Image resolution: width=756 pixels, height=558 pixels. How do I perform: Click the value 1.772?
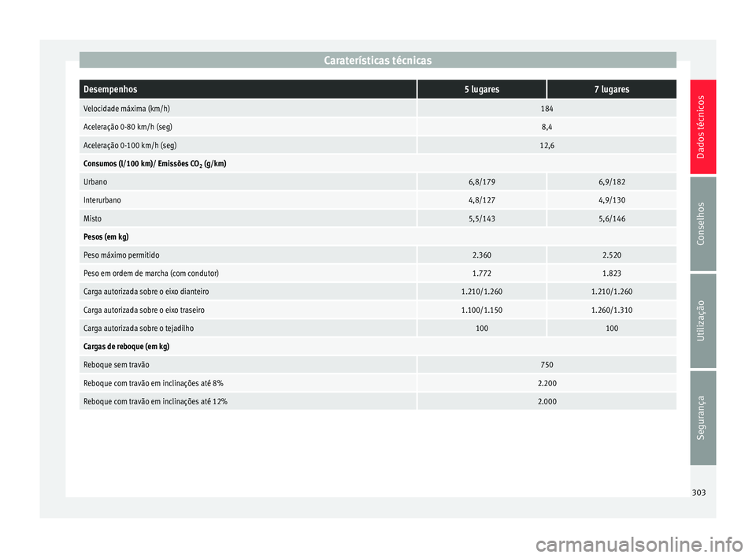click(482, 273)
